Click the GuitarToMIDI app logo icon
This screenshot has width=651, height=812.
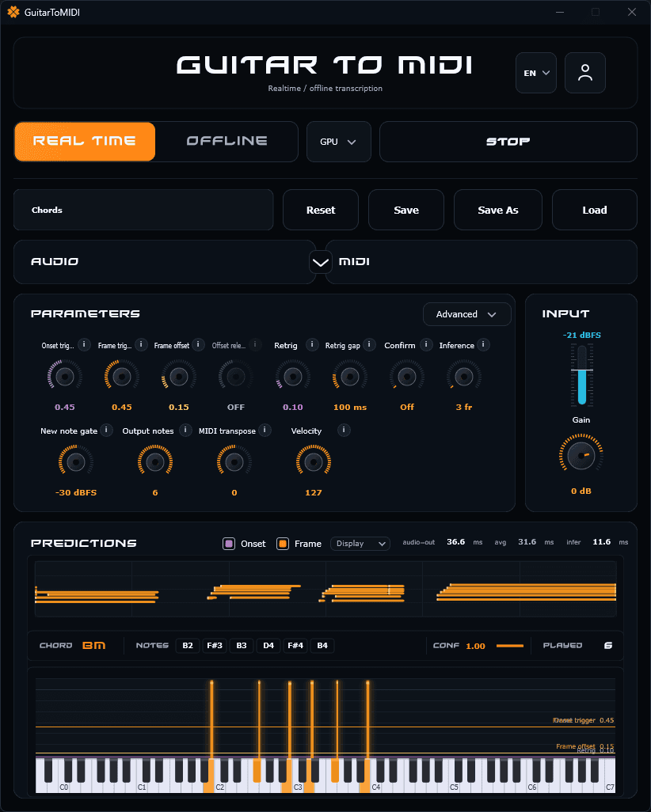click(13, 12)
